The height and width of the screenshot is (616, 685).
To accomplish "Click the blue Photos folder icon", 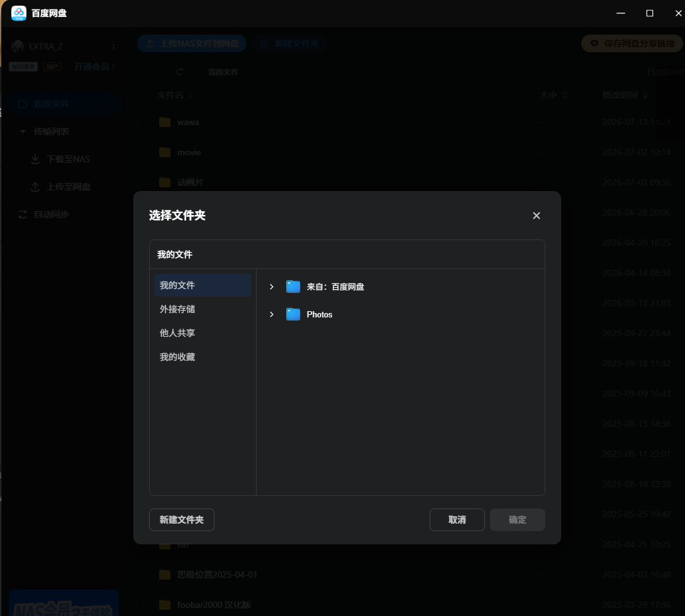I will (x=293, y=314).
